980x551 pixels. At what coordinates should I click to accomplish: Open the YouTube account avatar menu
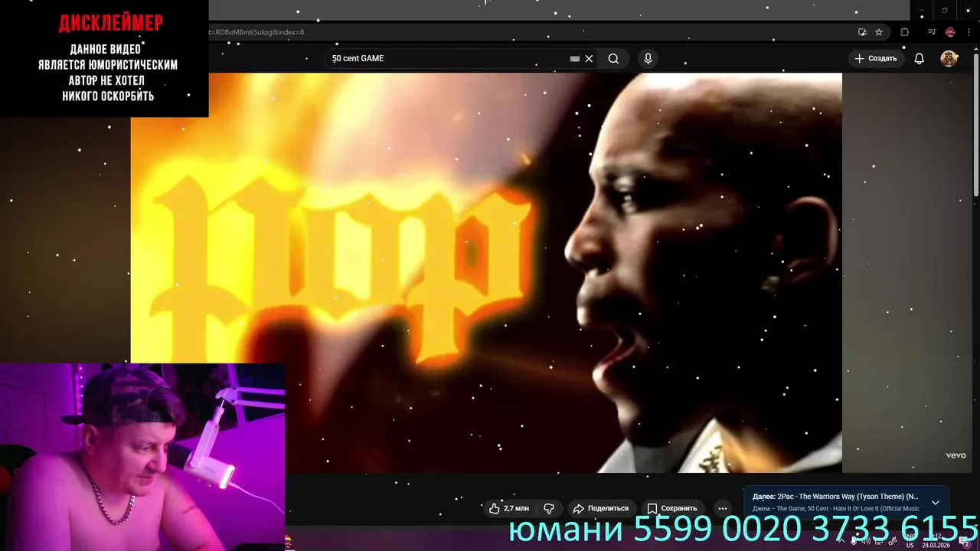tap(949, 59)
